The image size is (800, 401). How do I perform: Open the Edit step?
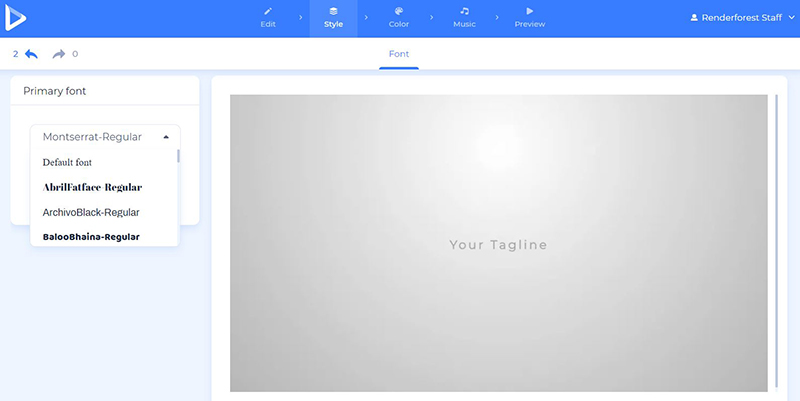pos(268,18)
